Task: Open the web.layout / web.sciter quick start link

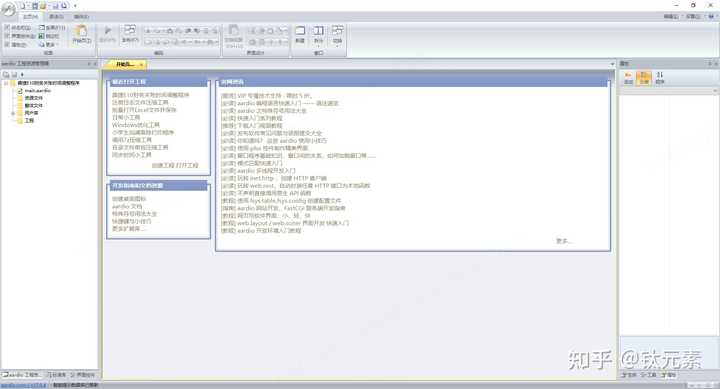Action: coord(285,223)
